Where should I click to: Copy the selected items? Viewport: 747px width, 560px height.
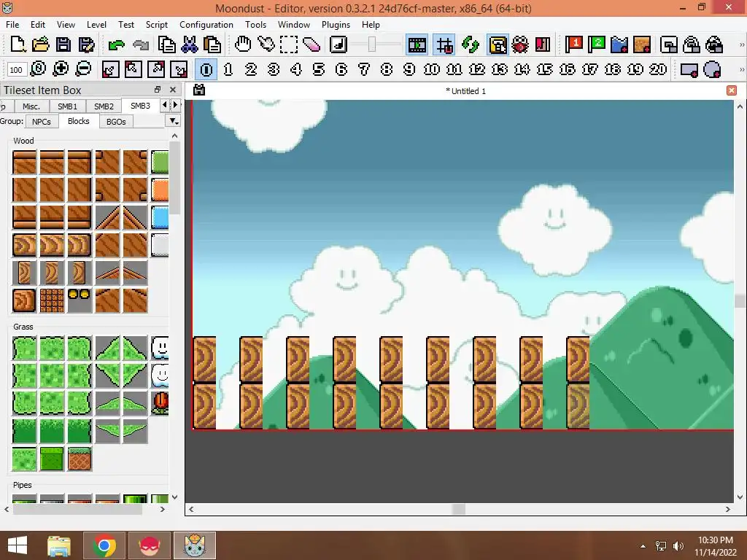pyautogui.click(x=167, y=44)
